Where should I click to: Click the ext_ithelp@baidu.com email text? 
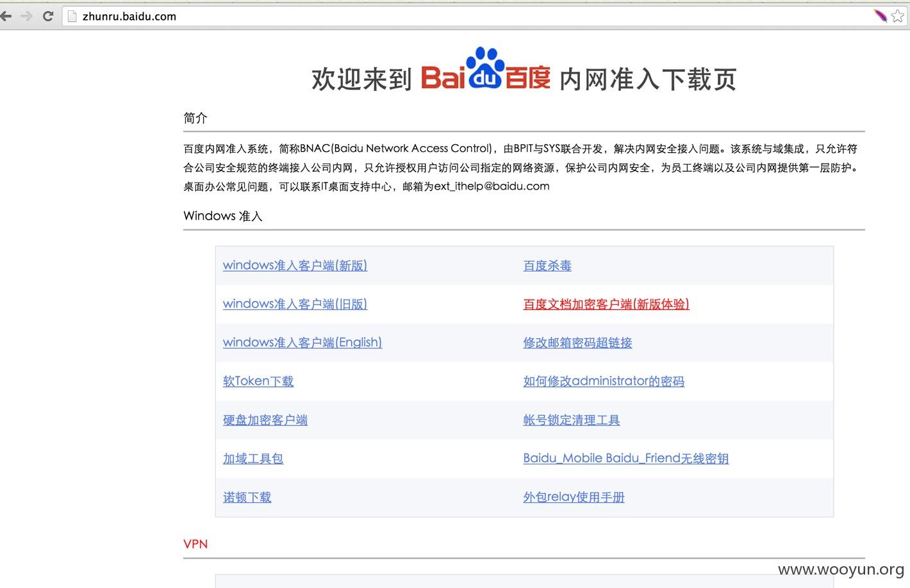[492, 186]
